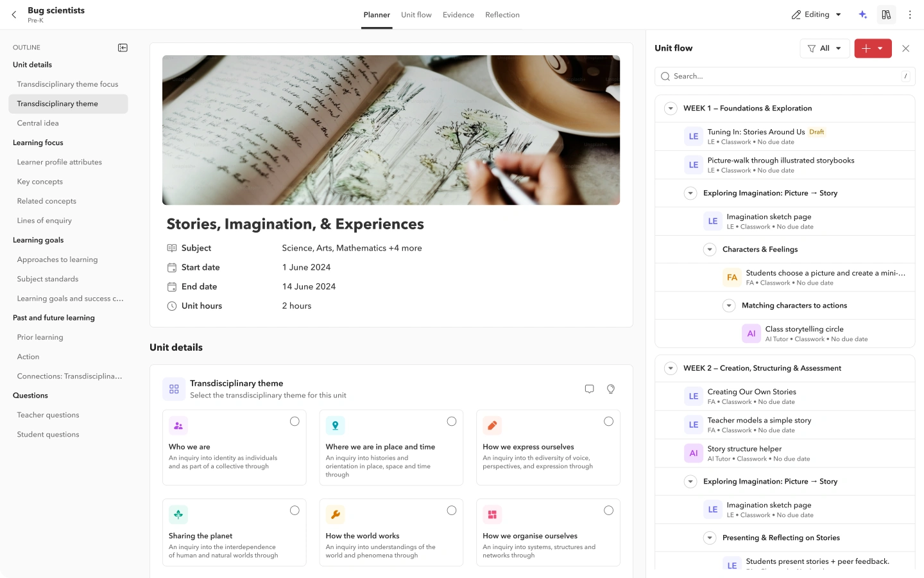Collapse the Characters & Feelings group
The image size is (924, 578).
pos(710,250)
